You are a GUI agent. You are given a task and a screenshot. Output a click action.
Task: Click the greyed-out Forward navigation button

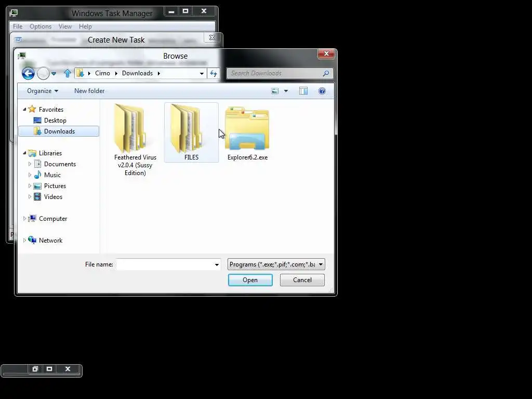click(x=43, y=73)
